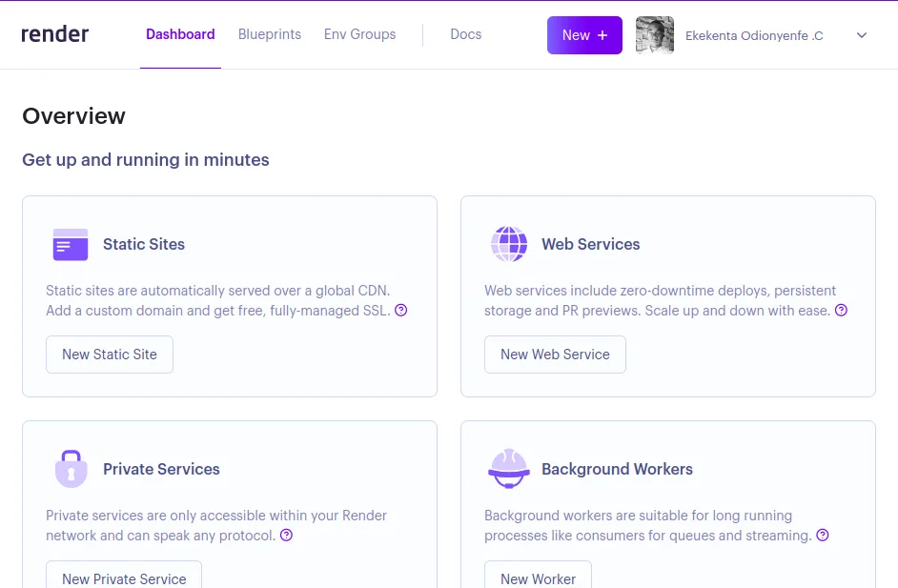This screenshot has width=898, height=588.
Task: Create a New Worker
Action: [x=538, y=575]
